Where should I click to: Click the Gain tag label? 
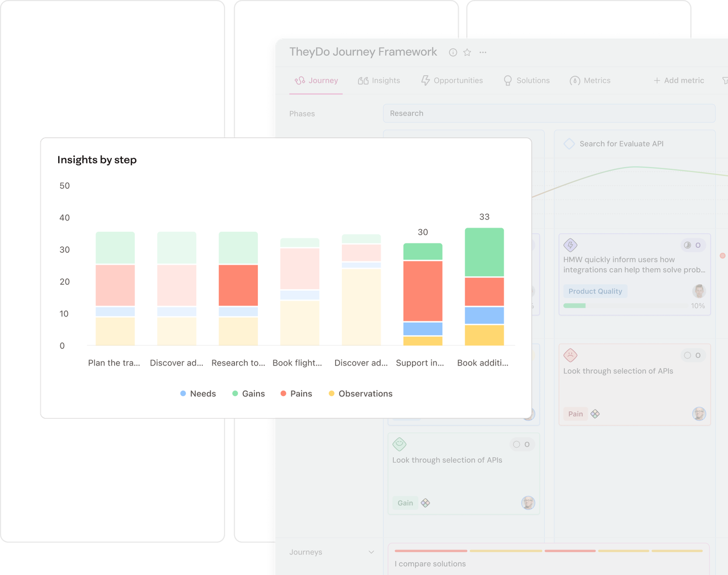(x=405, y=503)
